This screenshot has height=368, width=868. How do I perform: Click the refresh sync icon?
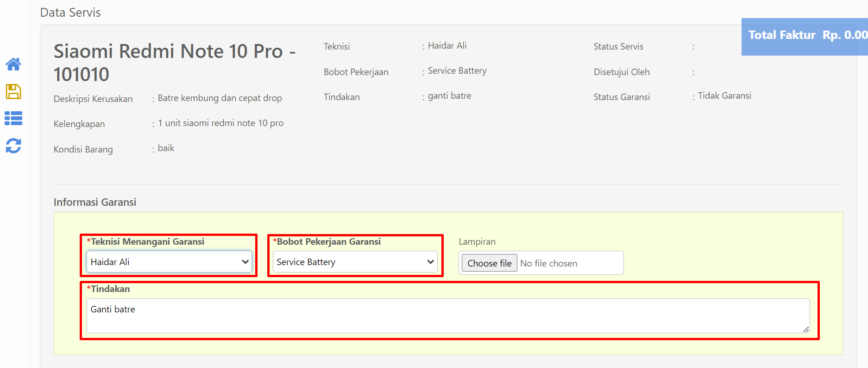point(13,146)
